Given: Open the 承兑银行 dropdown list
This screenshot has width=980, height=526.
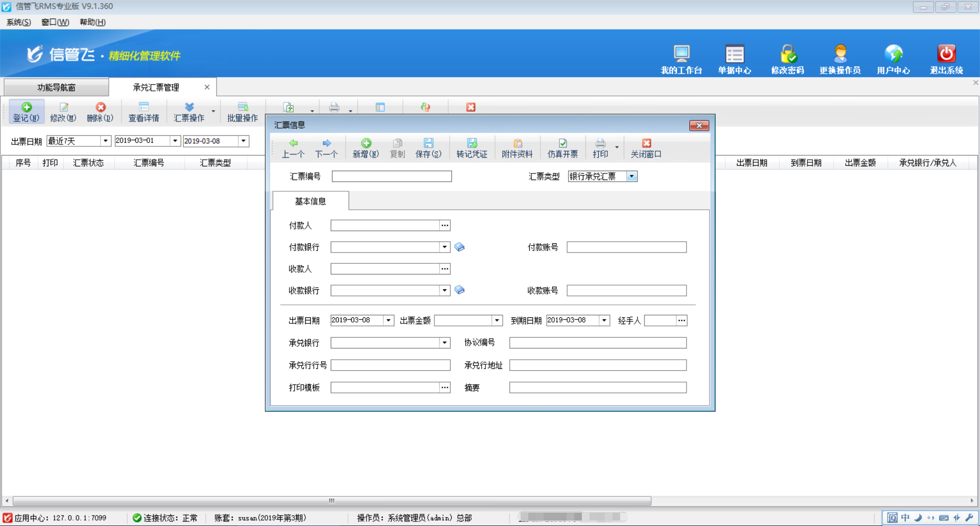Looking at the screenshot, I should click(x=445, y=343).
